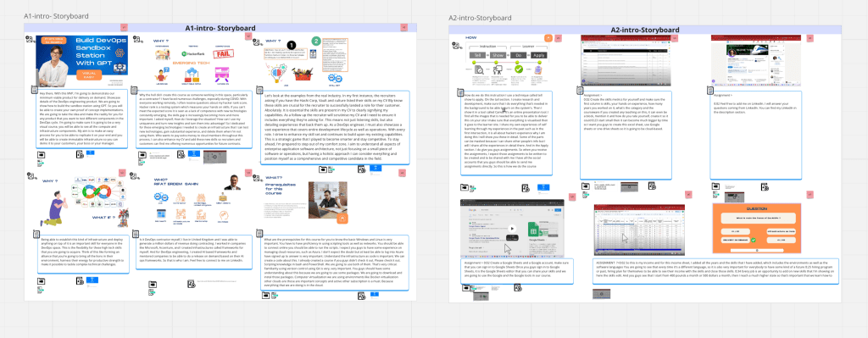
Task: Select the kneeling praying person illustration
Action: click(53, 208)
